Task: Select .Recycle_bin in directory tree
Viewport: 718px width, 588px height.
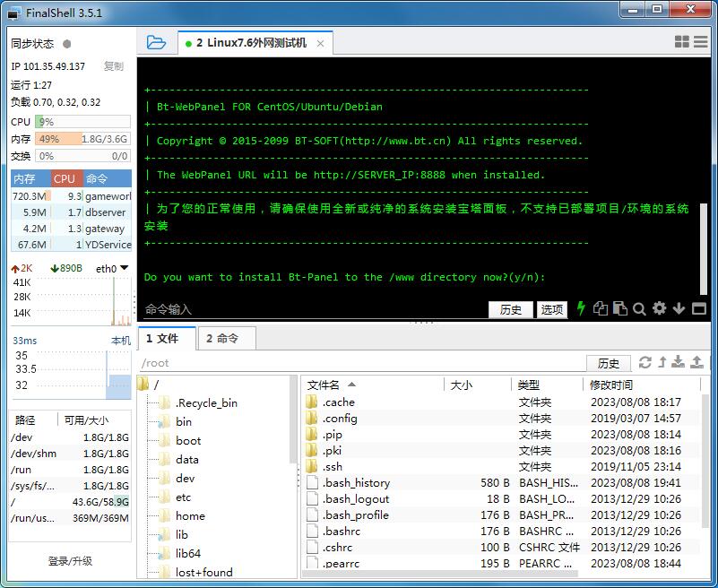Action: point(206,403)
